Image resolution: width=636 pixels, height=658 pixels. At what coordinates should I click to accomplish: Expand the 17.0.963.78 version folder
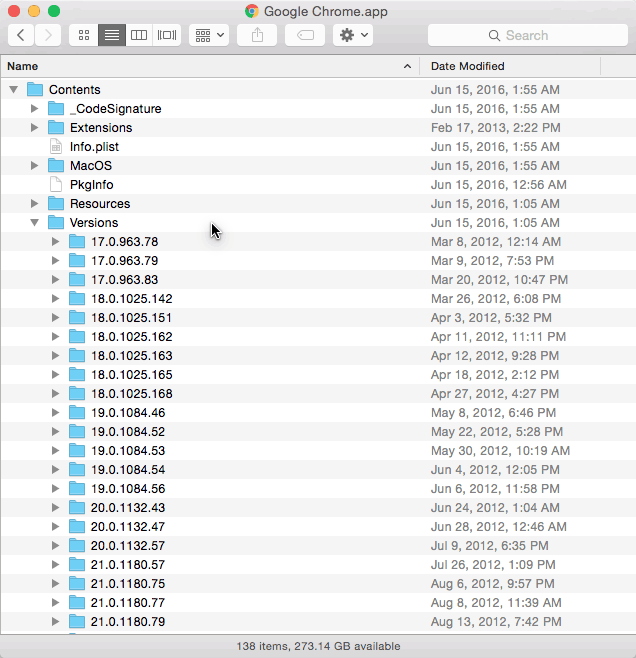pyautogui.click(x=55, y=242)
